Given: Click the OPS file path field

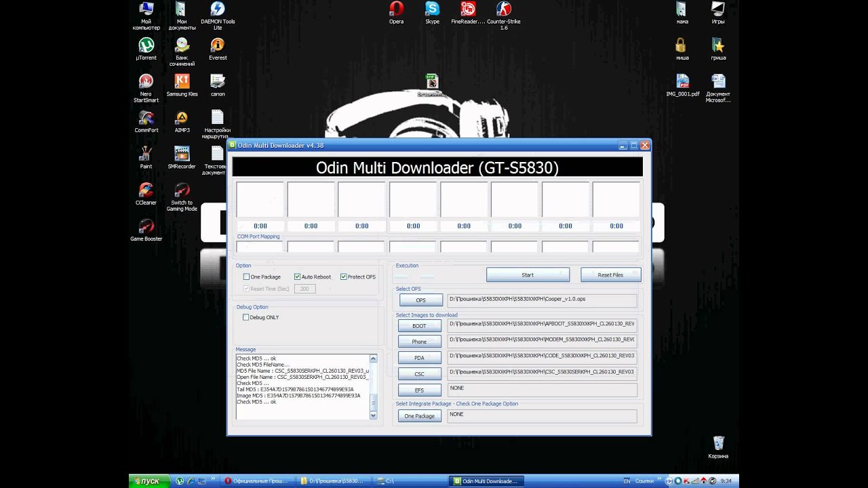Looking at the screenshot, I should (x=542, y=300).
